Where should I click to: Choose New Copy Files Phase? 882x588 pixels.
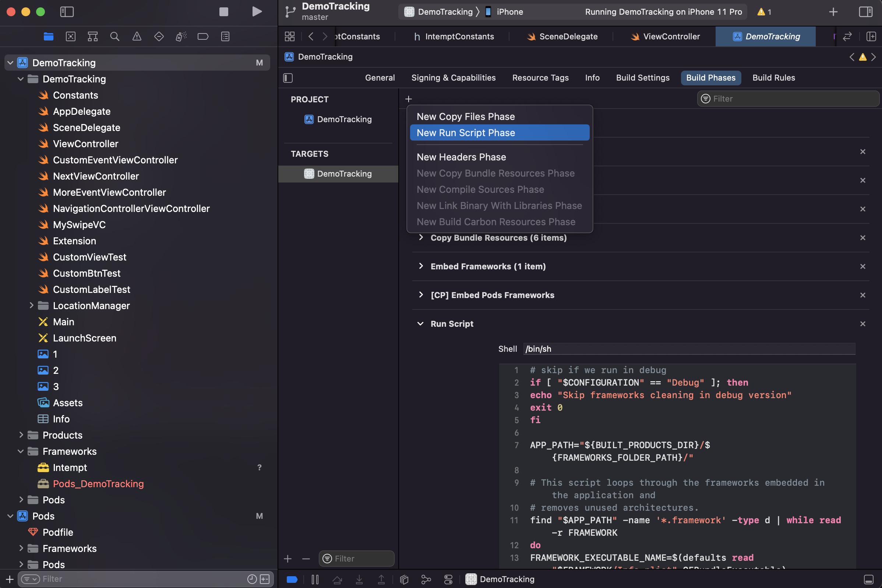(x=499, y=117)
